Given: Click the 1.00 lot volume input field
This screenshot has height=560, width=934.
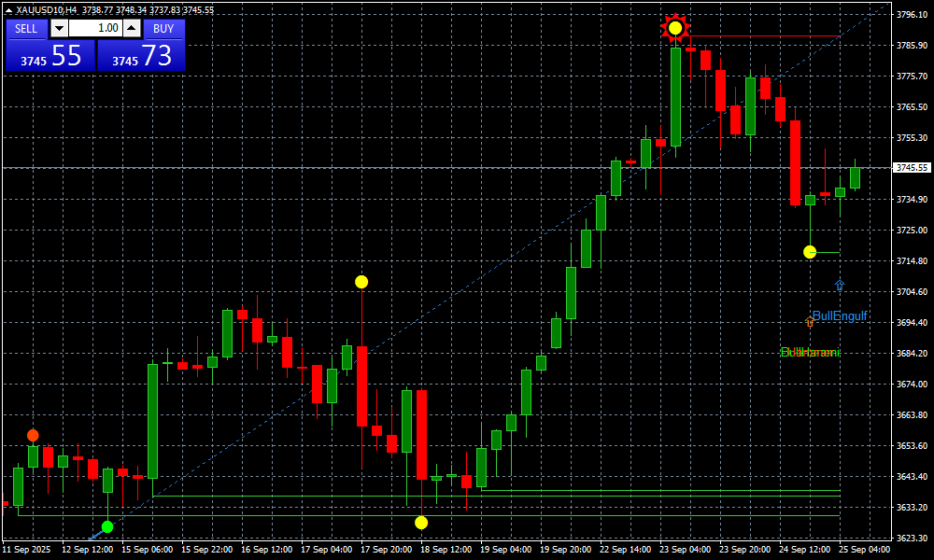Looking at the screenshot, I should coord(94,29).
